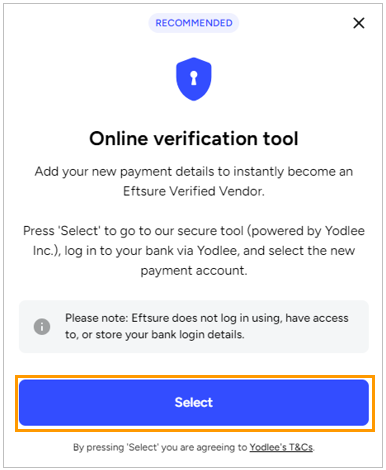The height and width of the screenshot is (470, 386).
Task: Click the 'Please note: Eftsure does not' line
Action: 207,318
